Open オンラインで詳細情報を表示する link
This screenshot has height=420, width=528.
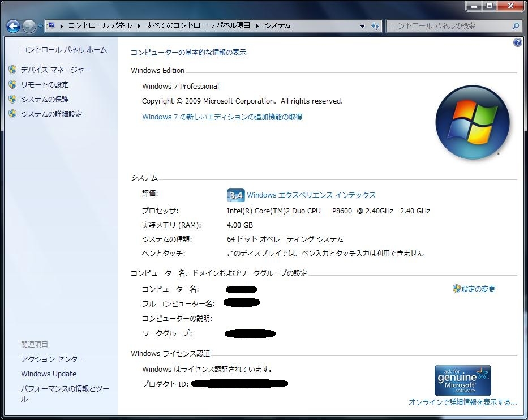tap(462, 402)
